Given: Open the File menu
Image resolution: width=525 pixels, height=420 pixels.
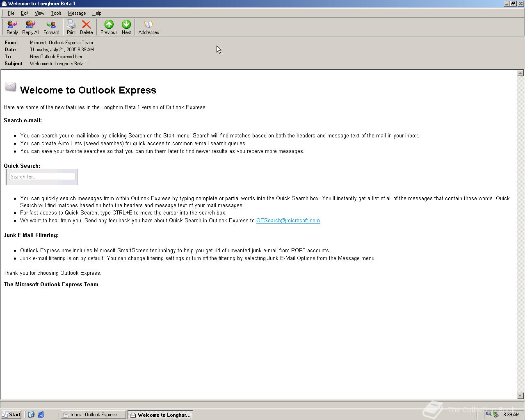Looking at the screenshot, I should (x=11, y=13).
